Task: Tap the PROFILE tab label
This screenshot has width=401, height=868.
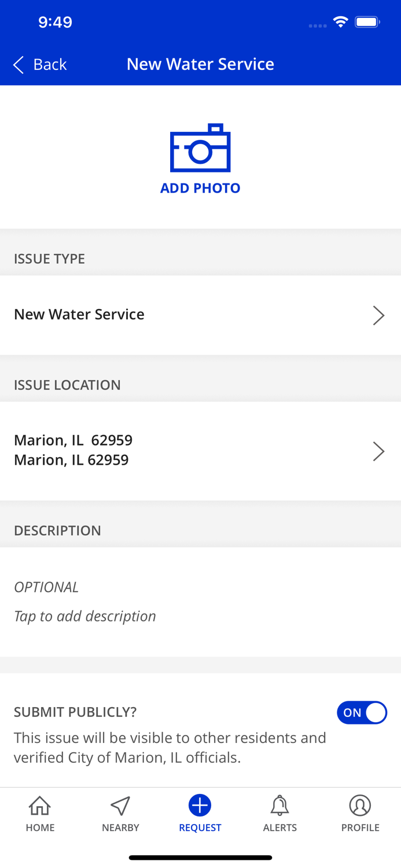Action: pyautogui.click(x=360, y=827)
